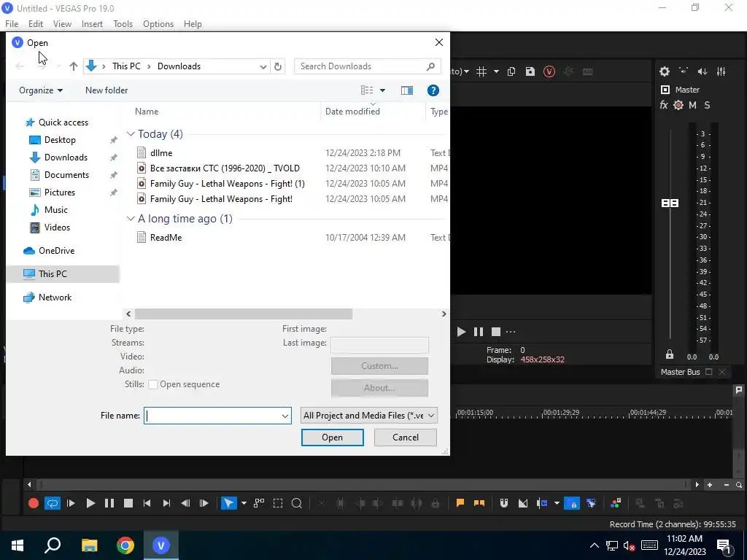This screenshot has width=747, height=560.
Task: Mute the Master bus
Action: pos(693,105)
